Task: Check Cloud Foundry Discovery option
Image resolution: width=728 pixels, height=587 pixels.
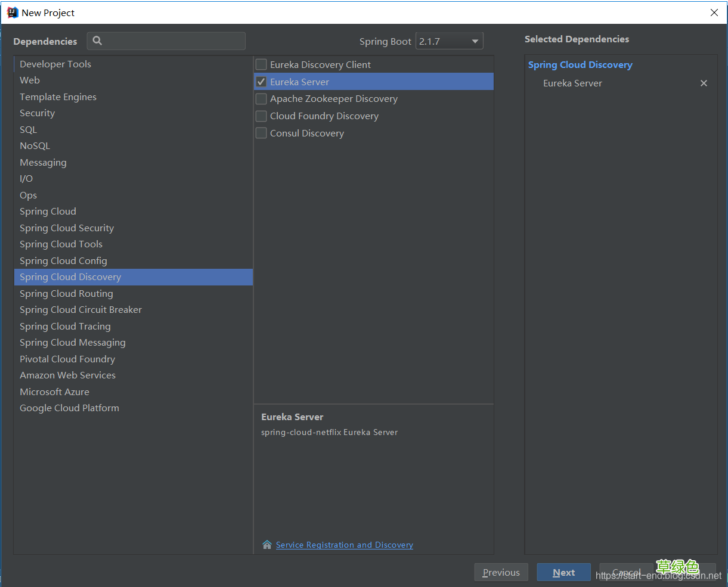Action: pos(261,116)
